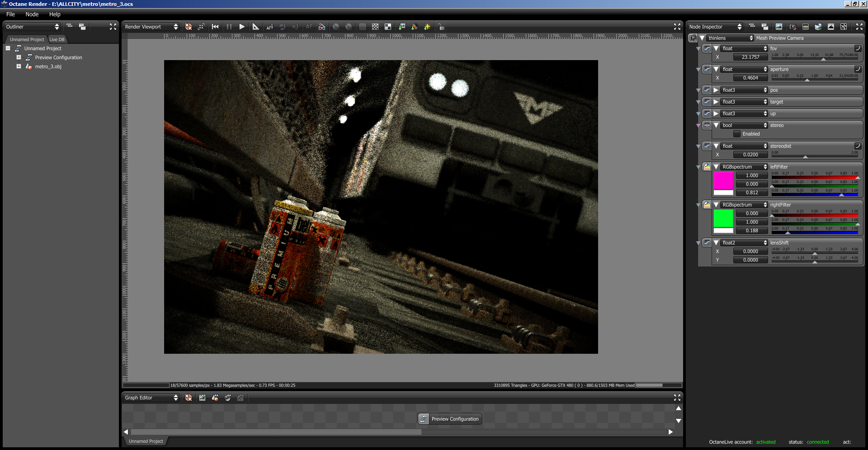868x450 pixels.
Task: Expand the metro_3.obj tree item
Action: coord(19,66)
